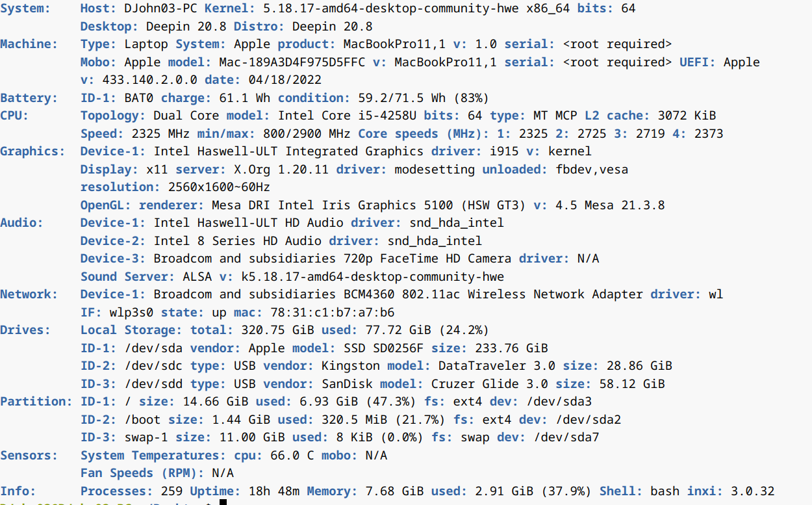This screenshot has height=505, width=812.
Task: Click the "System:" section label
Action: pyautogui.click(x=25, y=9)
